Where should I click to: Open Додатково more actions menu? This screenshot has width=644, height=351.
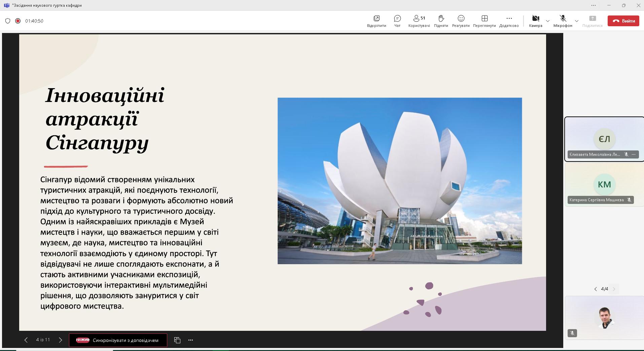[x=509, y=21]
